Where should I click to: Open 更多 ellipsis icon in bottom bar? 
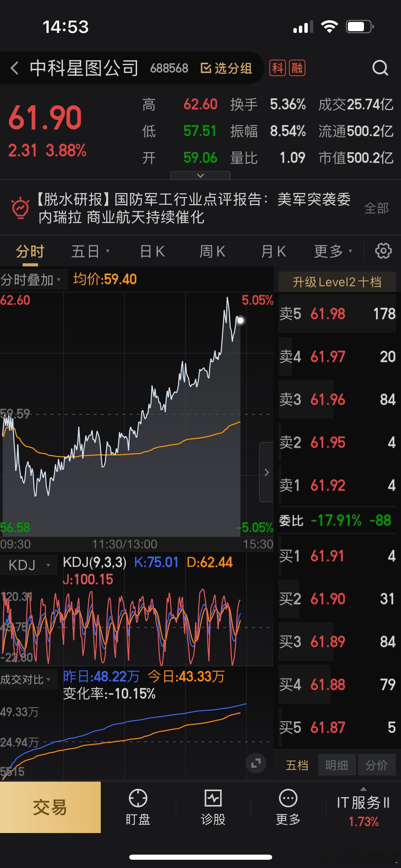click(x=288, y=798)
